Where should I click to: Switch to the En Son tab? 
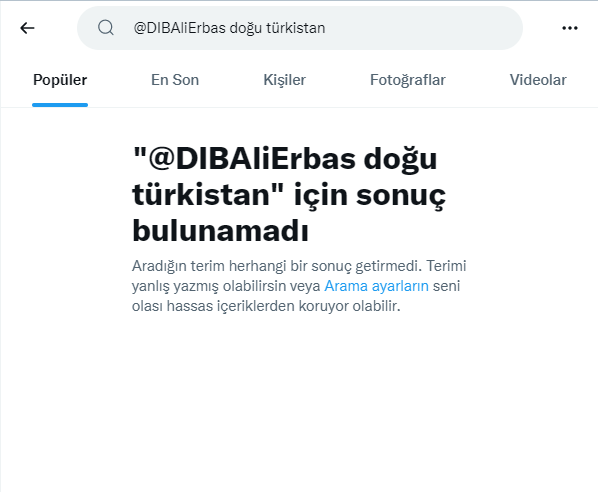pyautogui.click(x=175, y=80)
